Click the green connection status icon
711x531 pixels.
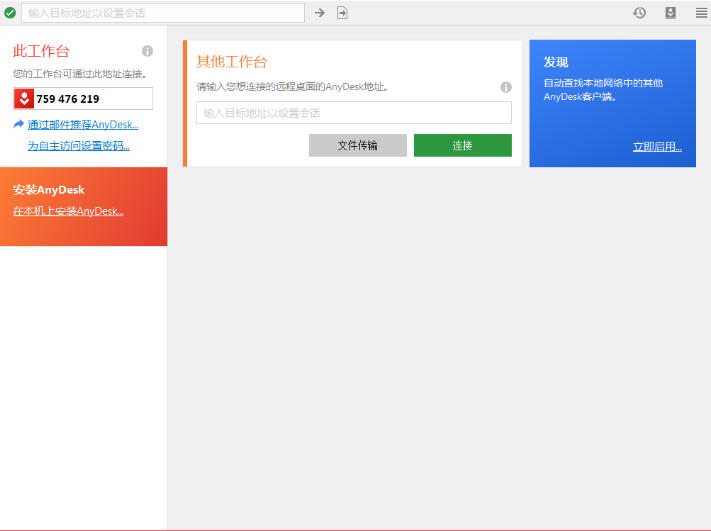[10, 13]
